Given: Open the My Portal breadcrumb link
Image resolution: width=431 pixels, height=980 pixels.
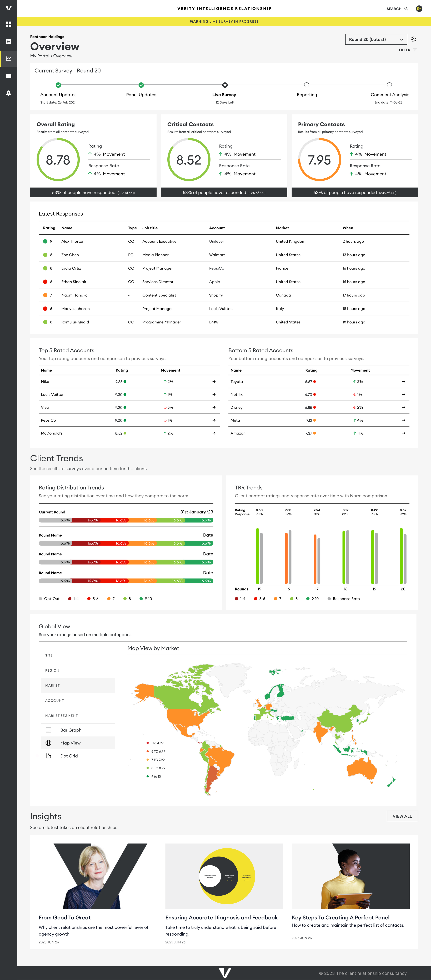Looking at the screenshot, I should point(40,56).
